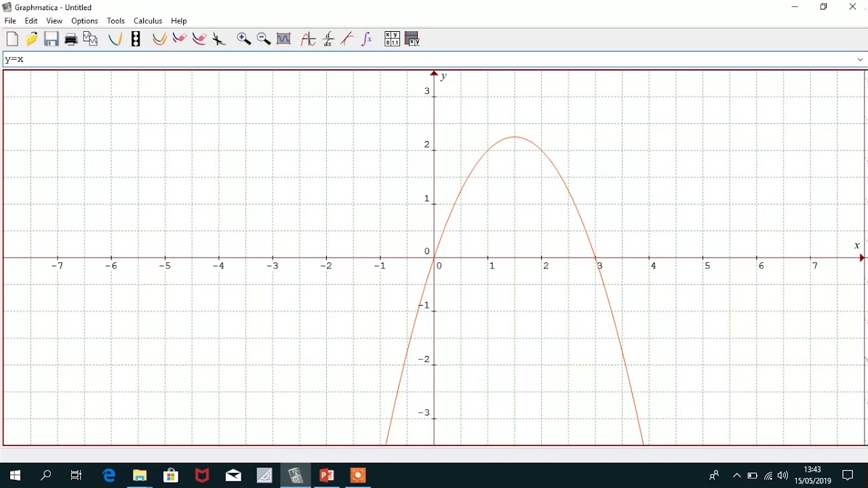Viewport: 868px width, 488px height.
Task: Open the Edit menu
Action: pos(31,21)
